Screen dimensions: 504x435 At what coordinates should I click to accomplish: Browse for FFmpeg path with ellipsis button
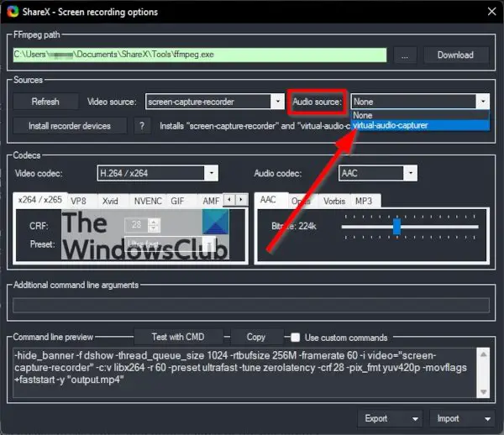pos(405,55)
